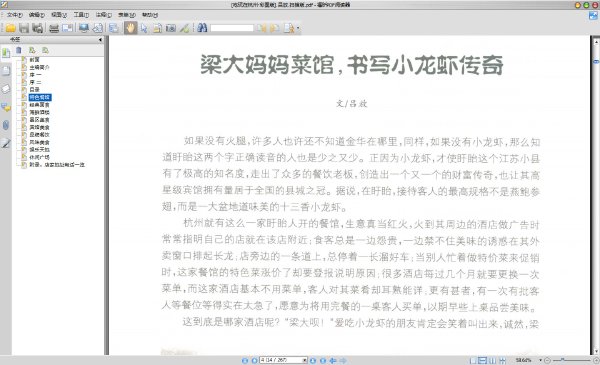Open the zoom percentage dropdown
Viewport: 600px width, 365px height.
(x=540, y=360)
